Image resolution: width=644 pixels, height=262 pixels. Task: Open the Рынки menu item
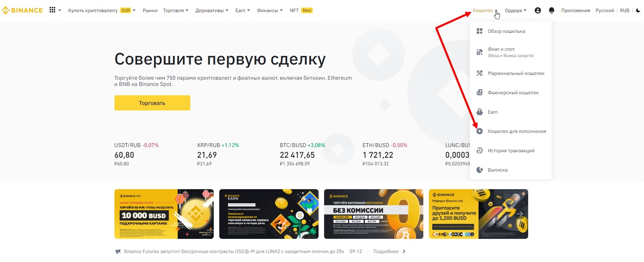tap(150, 10)
